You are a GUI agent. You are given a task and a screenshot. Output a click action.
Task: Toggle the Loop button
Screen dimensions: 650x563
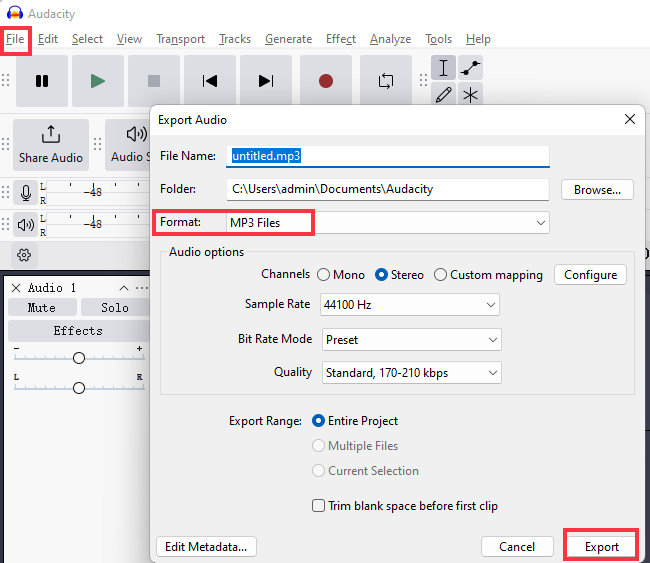386,81
